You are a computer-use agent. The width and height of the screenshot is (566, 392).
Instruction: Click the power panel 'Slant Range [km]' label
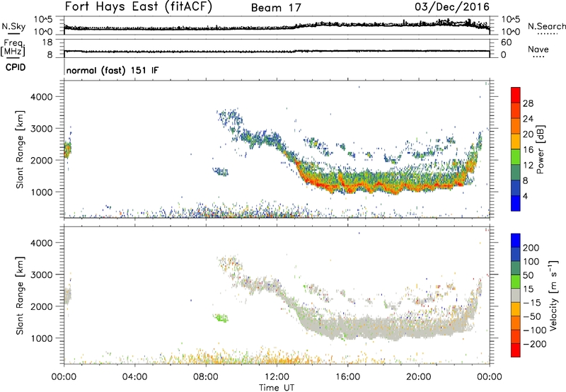click(x=20, y=149)
